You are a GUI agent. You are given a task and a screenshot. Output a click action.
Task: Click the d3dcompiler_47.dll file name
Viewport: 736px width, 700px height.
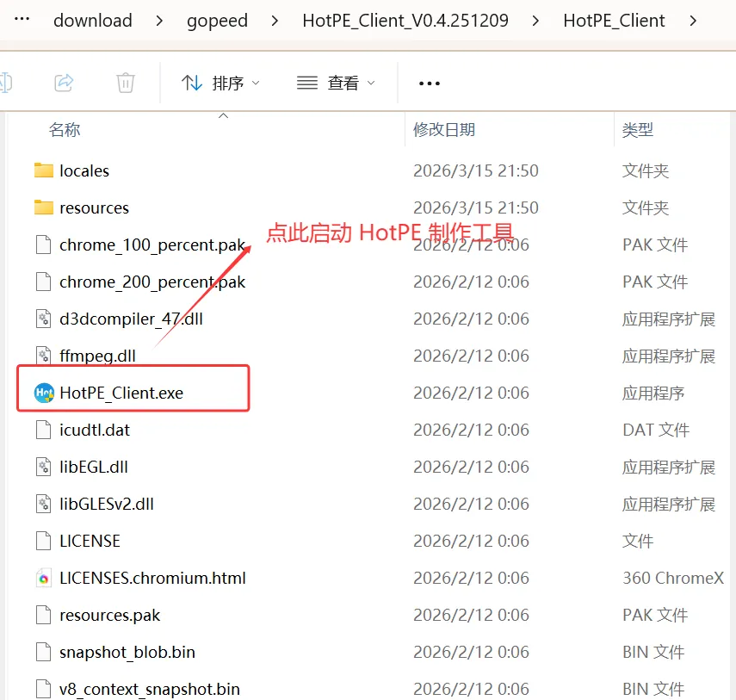132,319
